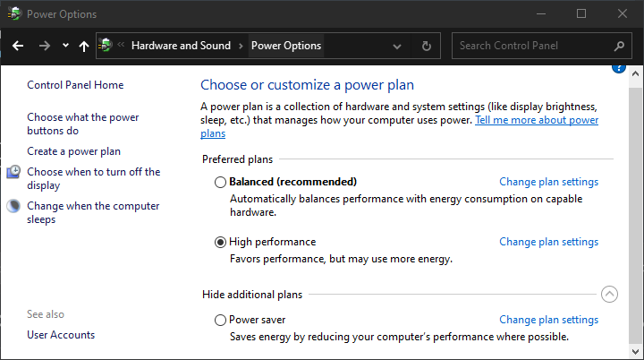Close the Power Options window
Image resolution: width=644 pixels, height=360 pixels.
pos(623,14)
